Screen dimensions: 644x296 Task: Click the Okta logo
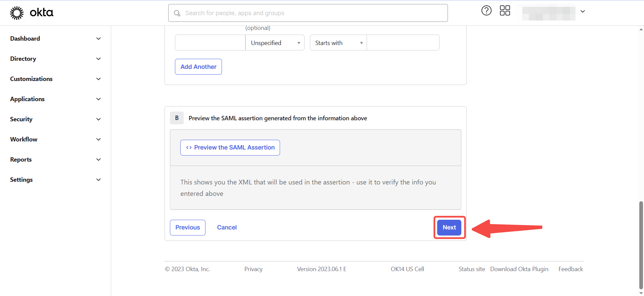pos(32,13)
